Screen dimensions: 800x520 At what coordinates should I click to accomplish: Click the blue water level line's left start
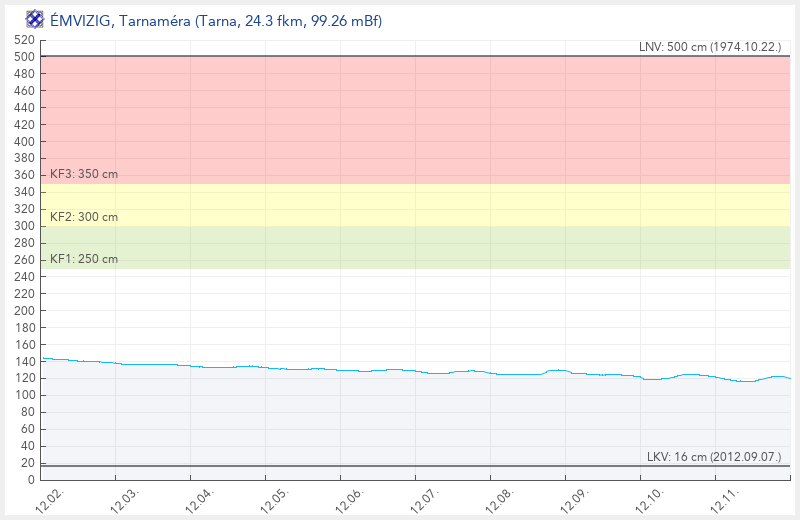pos(42,358)
